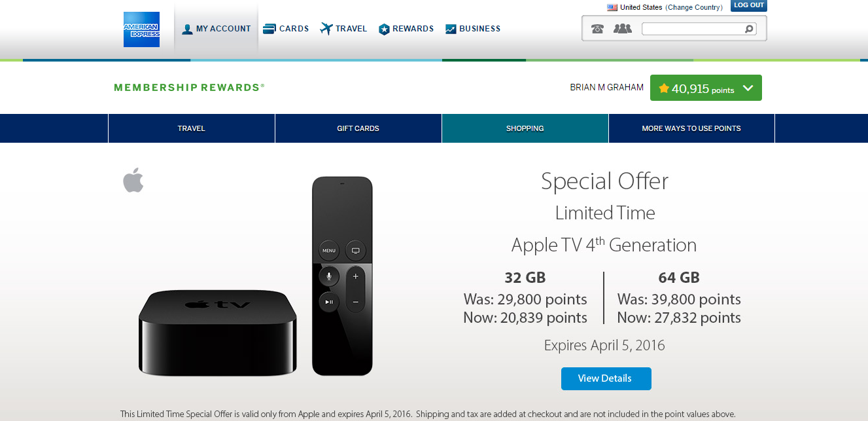Expand the United States flag menu
This screenshot has width=868, height=421.
point(611,7)
